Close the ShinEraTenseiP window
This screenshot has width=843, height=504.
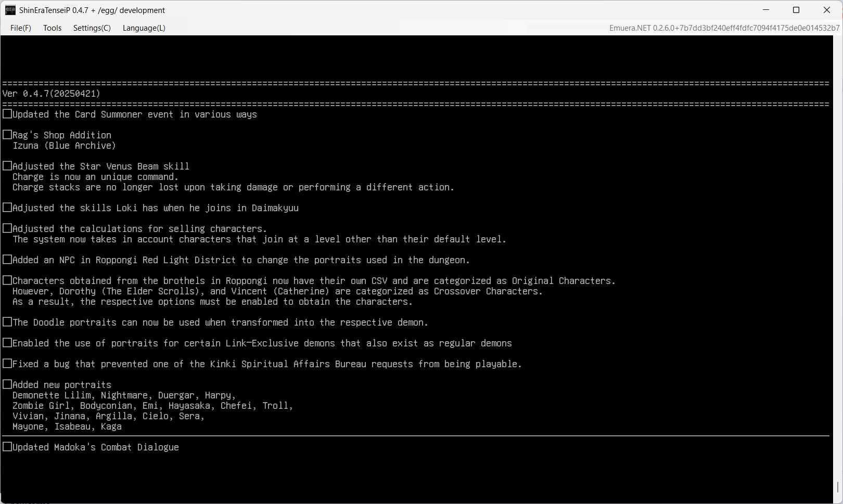[x=826, y=10]
